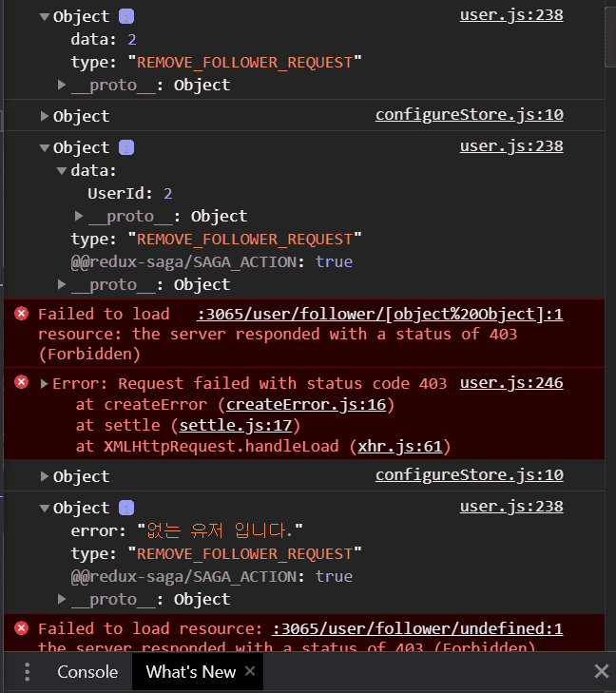Select the What's New tab

pos(190,672)
